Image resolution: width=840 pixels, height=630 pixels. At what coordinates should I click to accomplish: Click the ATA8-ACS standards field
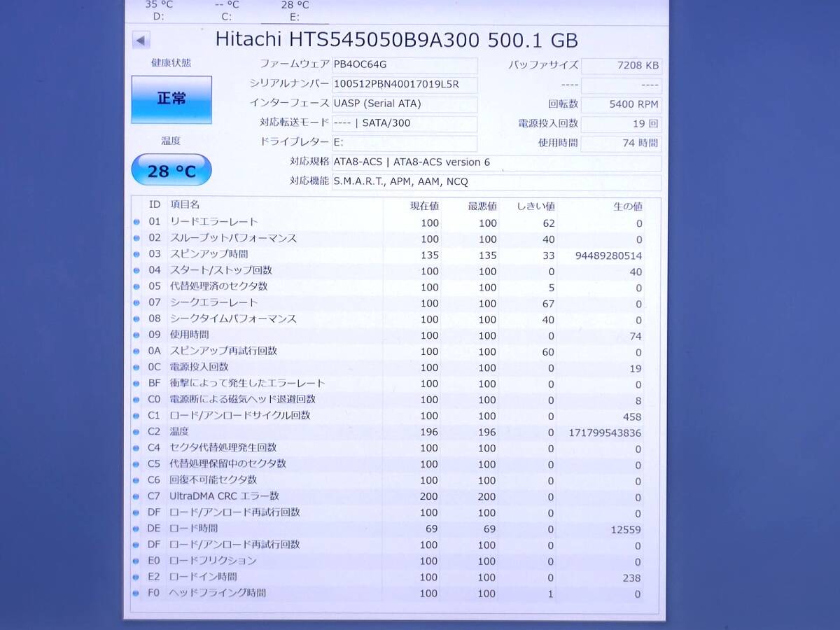496,162
